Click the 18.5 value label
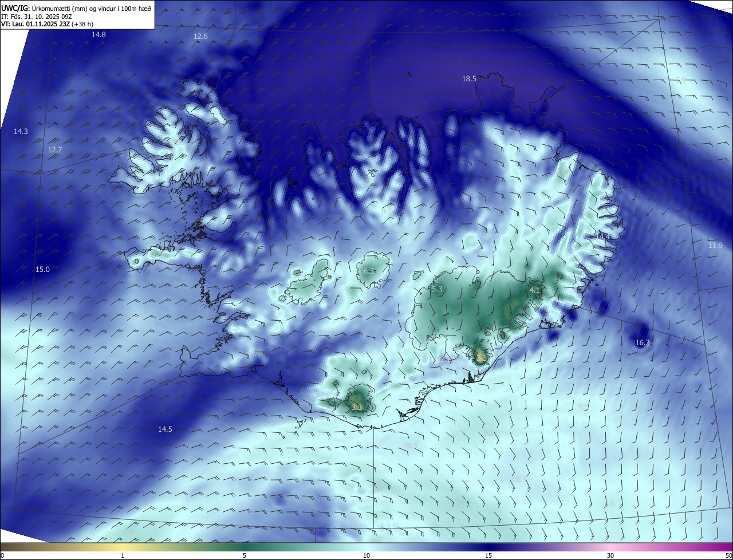733x560 pixels. point(469,79)
